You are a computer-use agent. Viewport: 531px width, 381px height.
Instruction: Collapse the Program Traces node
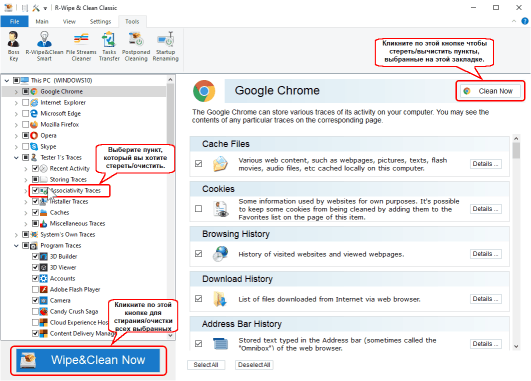coord(16,246)
